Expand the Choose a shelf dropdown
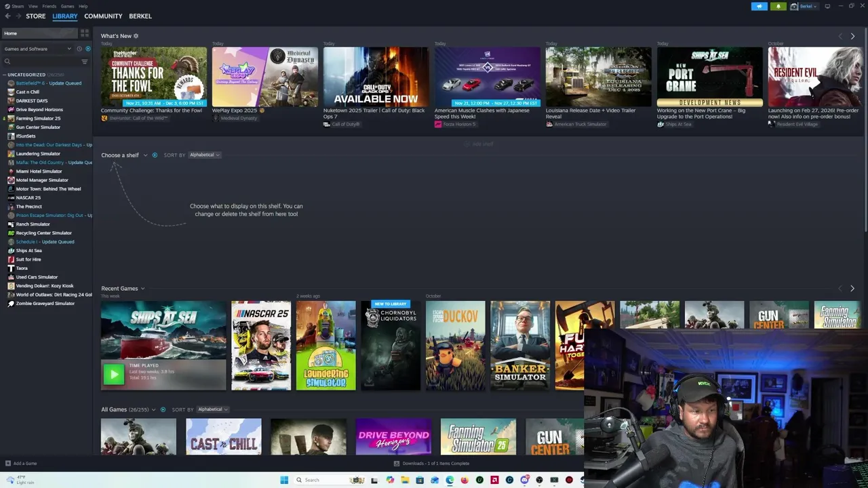The image size is (868, 488). [124, 155]
